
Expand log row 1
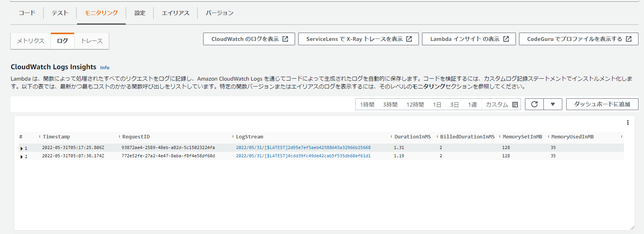(x=22, y=148)
